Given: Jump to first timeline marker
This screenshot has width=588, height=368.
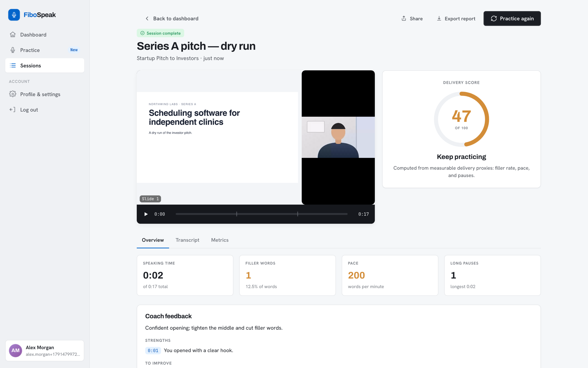Looking at the screenshot, I should 237,214.
